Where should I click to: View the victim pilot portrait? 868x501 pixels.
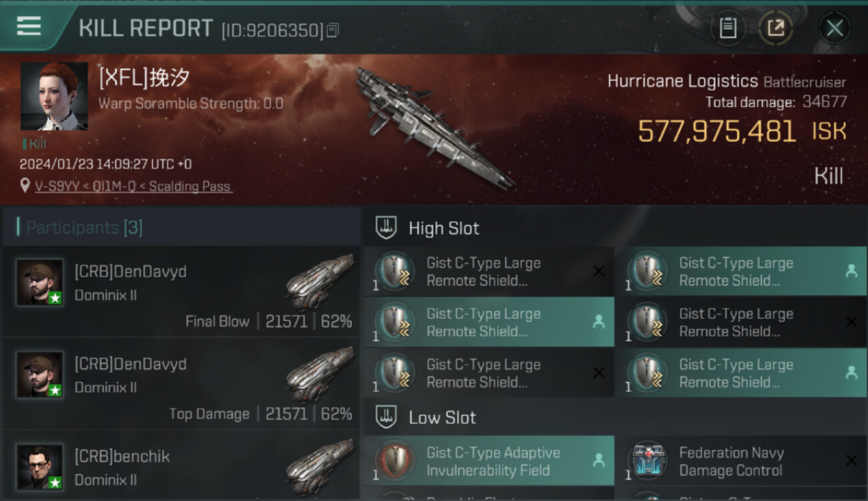click(x=54, y=96)
